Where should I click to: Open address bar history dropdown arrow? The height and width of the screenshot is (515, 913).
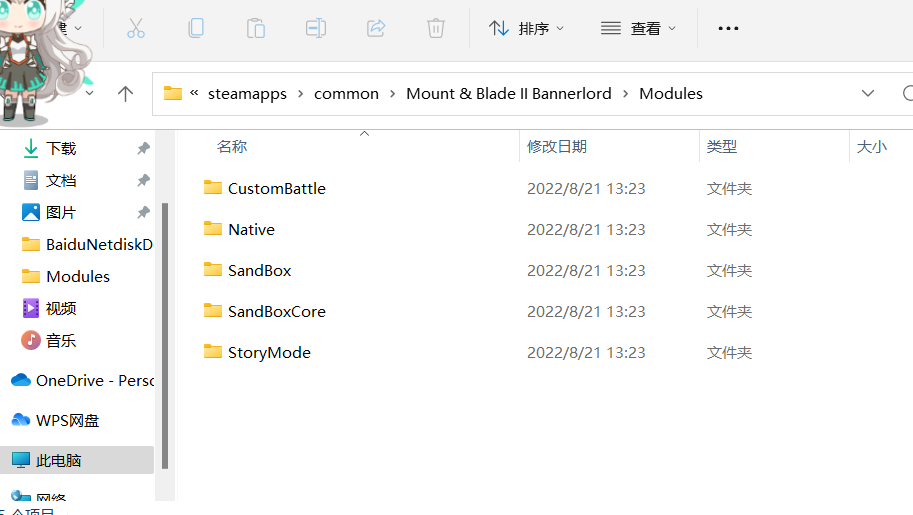coord(868,94)
